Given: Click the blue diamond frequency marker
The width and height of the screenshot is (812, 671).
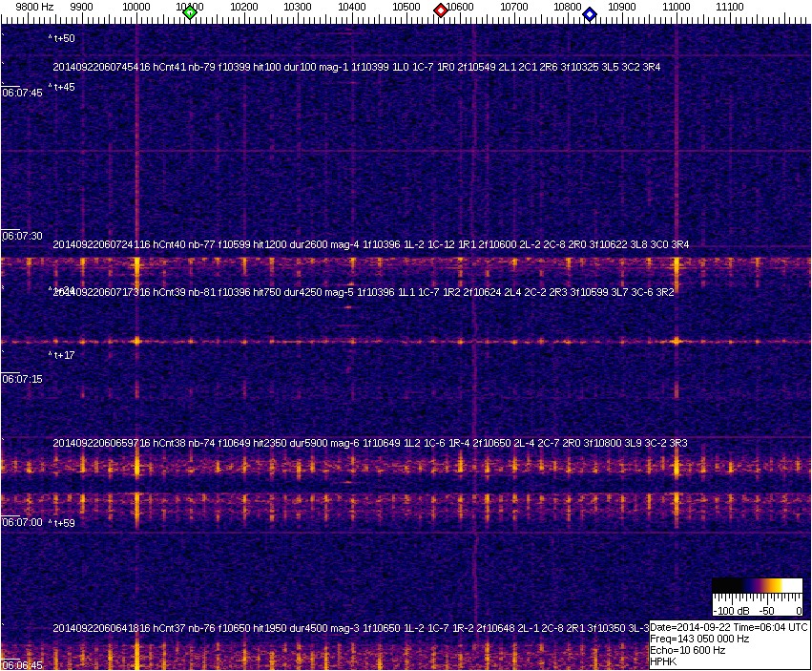Looking at the screenshot, I should point(590,14).
